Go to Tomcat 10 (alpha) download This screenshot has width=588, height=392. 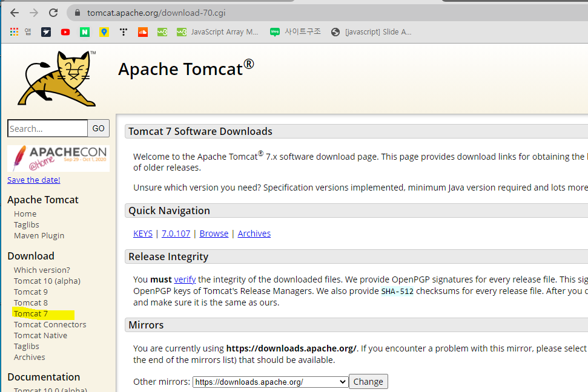(x=47, y=281)
